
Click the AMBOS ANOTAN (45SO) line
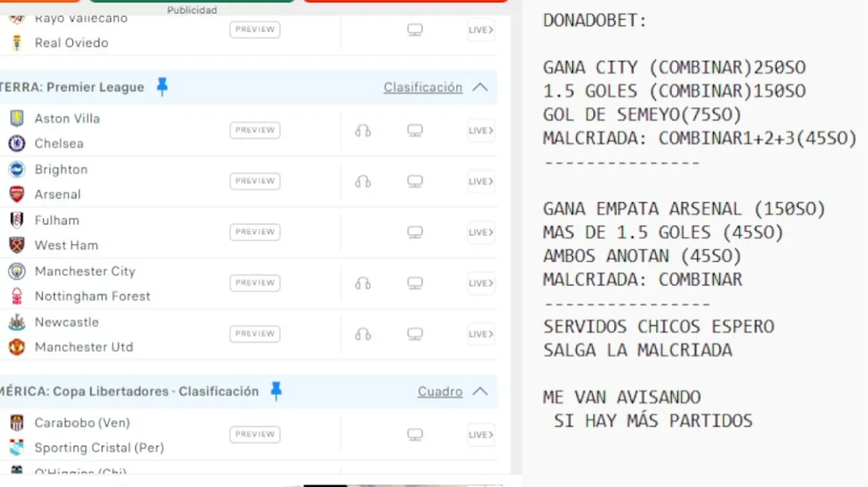(642, 256)
